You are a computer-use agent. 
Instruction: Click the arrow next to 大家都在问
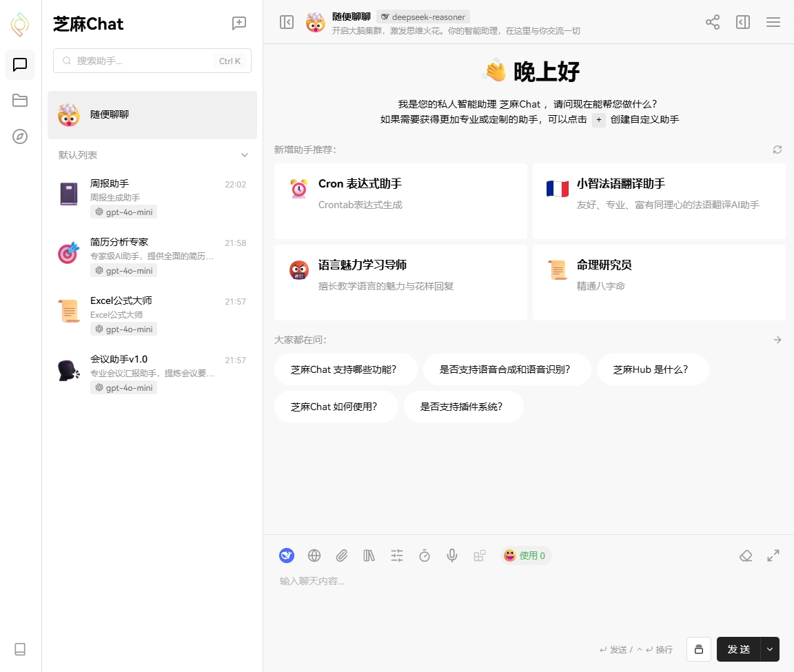[777, 340]
